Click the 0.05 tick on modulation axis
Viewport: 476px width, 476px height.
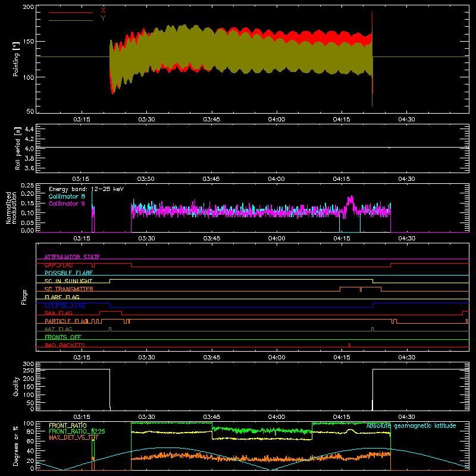coord(27,223)
